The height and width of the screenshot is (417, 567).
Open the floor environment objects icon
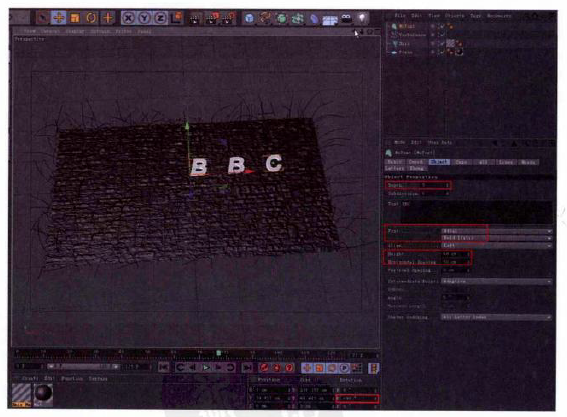330,20
